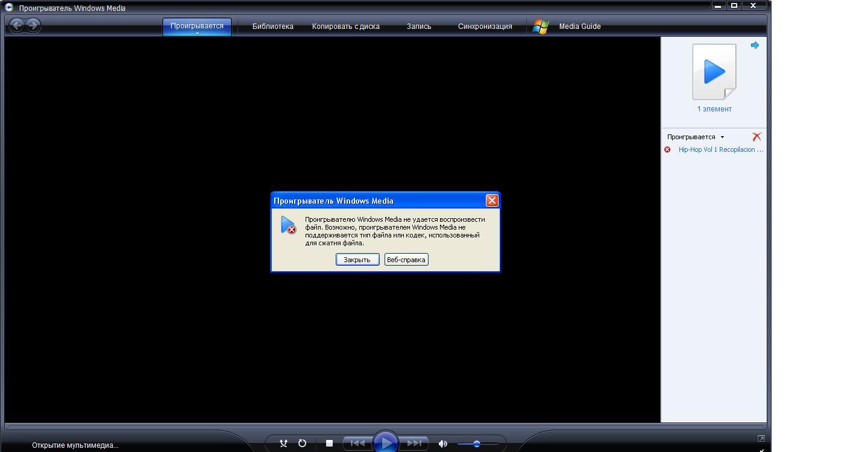The image size is (868, 452).
Task: Click the Forward navigation arrow
Action: click(34, 25)
